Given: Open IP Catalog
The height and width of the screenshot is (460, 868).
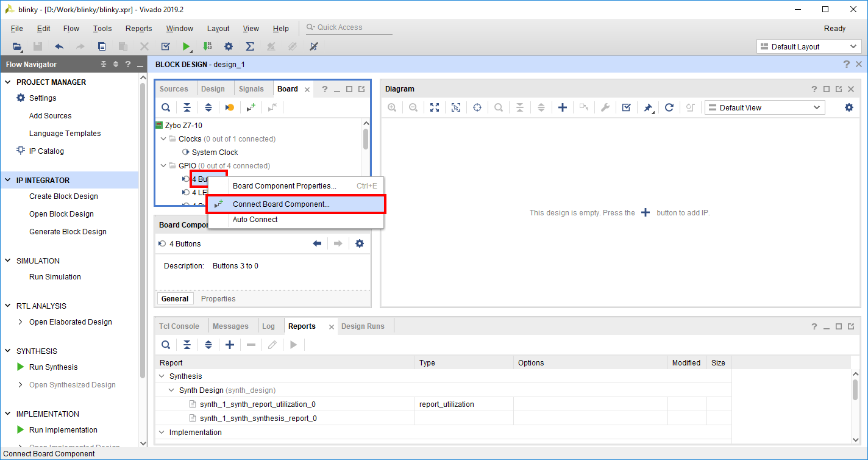Looking at the screenshot, I should click(x=46, y=151).
